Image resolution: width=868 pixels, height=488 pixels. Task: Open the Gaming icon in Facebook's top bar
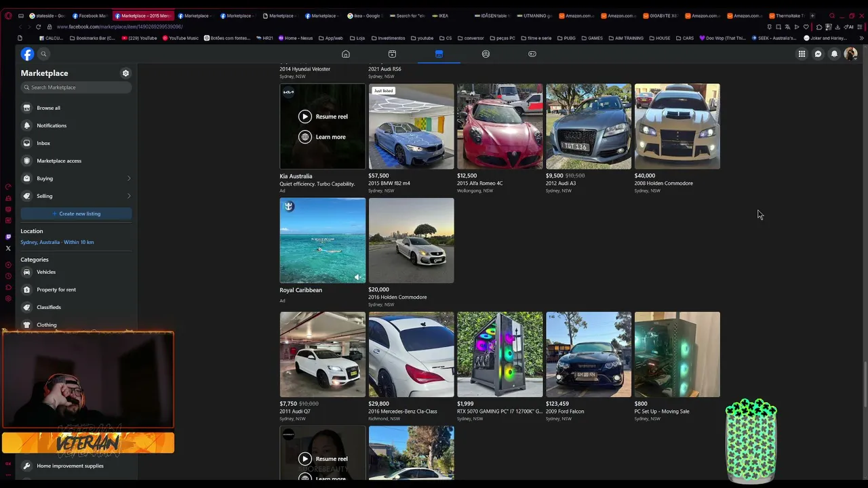pyautogui.click(x=532, y=54)
